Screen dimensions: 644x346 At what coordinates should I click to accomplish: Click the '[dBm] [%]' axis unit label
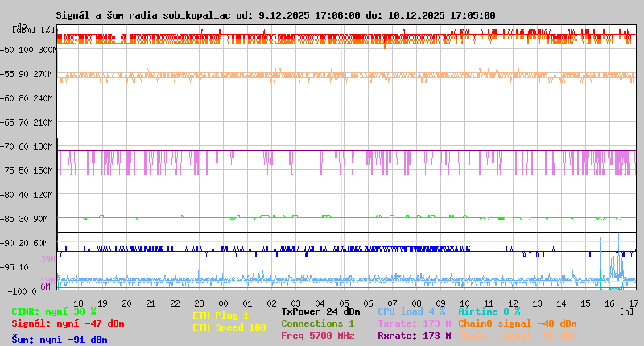tap(33, 30)
